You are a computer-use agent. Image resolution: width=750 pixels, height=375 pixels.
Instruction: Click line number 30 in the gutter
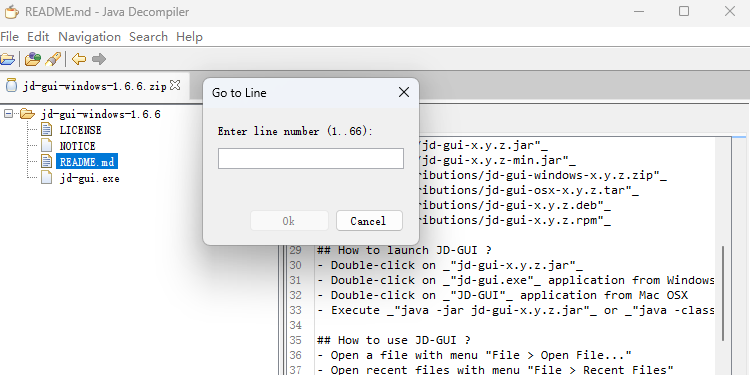click(x=296, y=265)
